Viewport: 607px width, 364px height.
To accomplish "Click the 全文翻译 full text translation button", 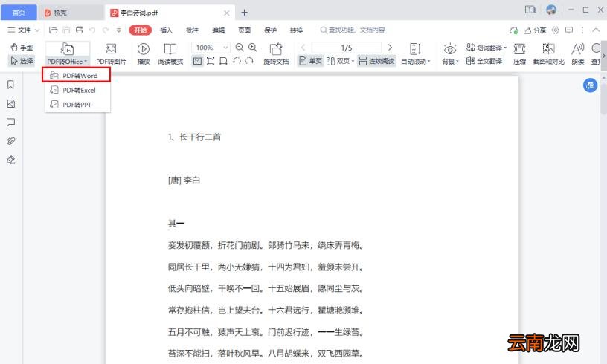I will (x=484, y=61).
